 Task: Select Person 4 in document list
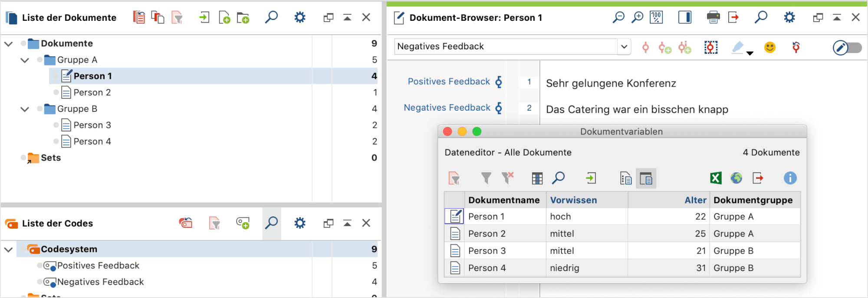tap(92, 141)
